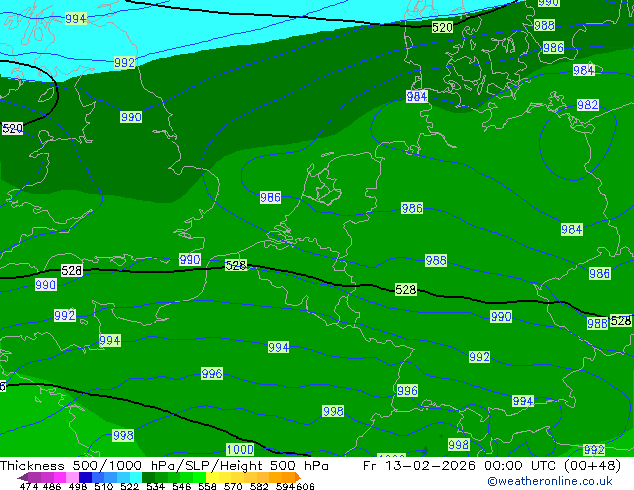Click legend value 546
Viewport: 634px width, 490px height.
coord(182,486)
